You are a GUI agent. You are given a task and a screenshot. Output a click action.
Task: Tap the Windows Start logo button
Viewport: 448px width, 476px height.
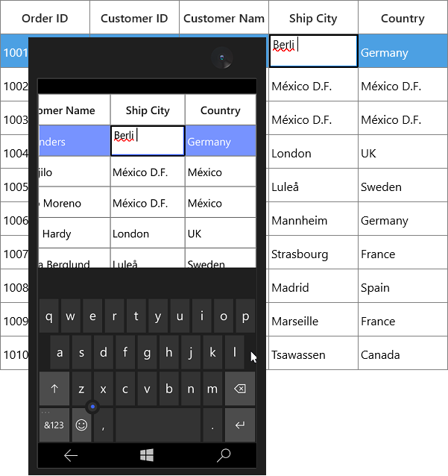[147, 455]
